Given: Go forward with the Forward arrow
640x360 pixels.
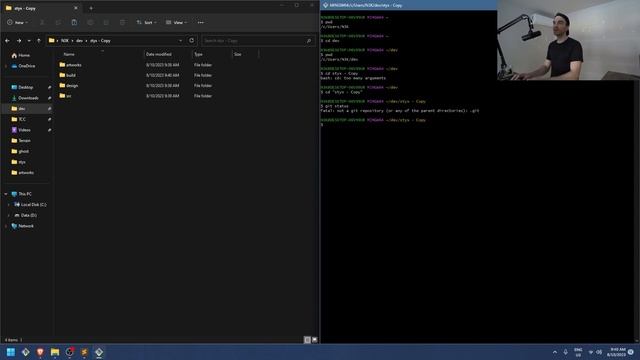Looking at the screenshot, I should 19,41.
